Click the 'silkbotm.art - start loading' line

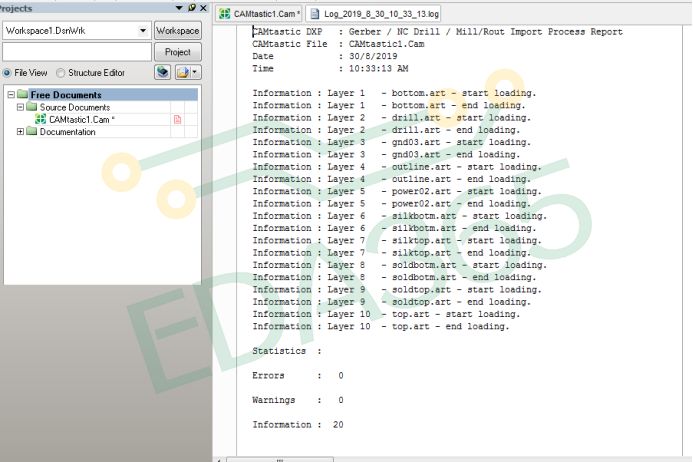click(x=399, y=216)
